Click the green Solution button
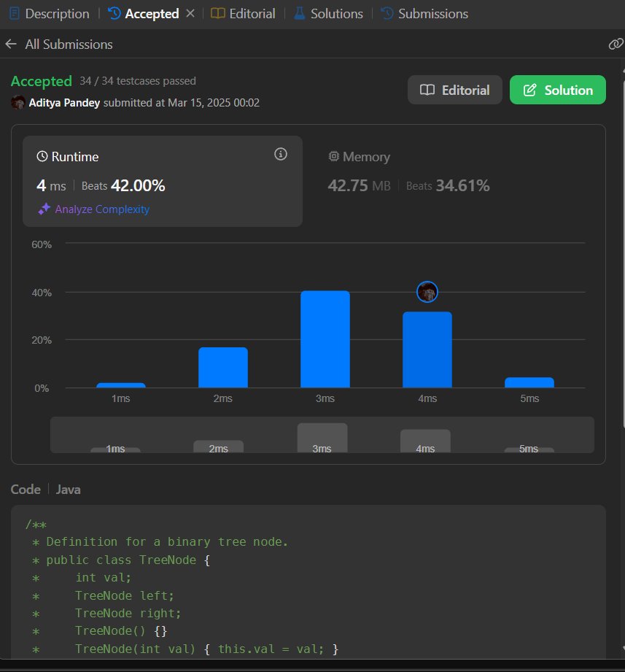This screenshot has width=625, height=672. tap(558, 90)
